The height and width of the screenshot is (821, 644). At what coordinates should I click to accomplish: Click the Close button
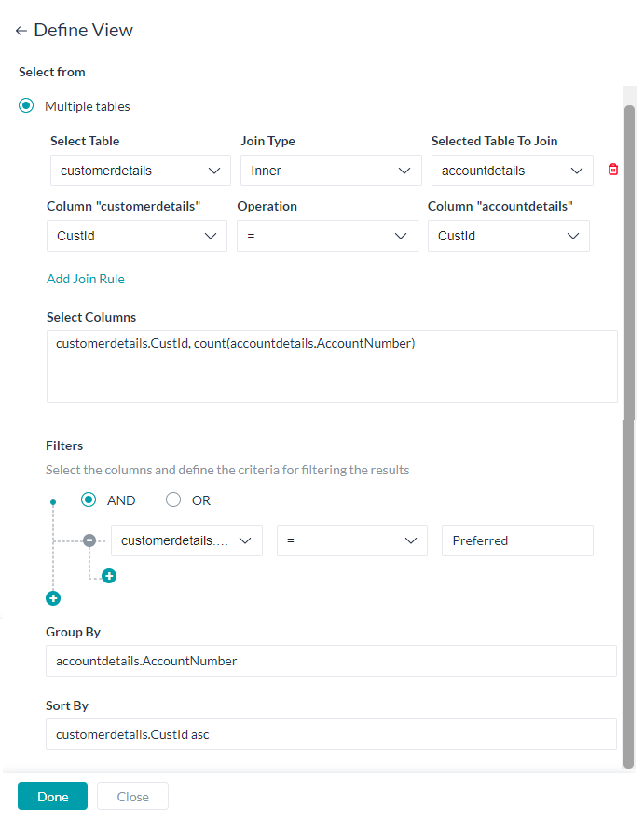click(132, 797)
